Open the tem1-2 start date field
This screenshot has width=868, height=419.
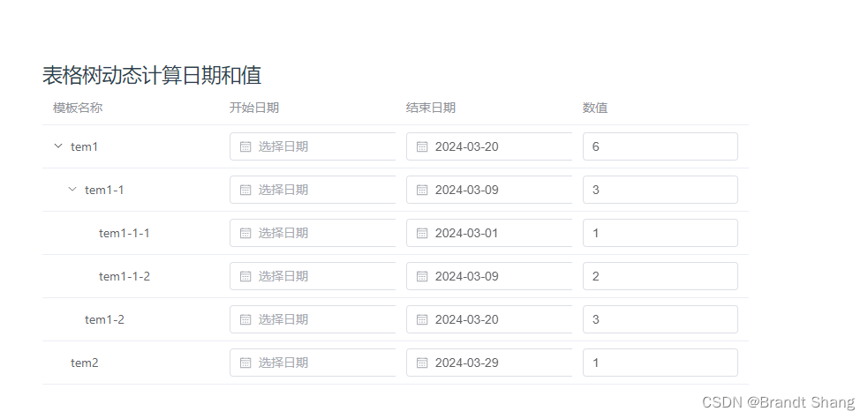[318, 319]
